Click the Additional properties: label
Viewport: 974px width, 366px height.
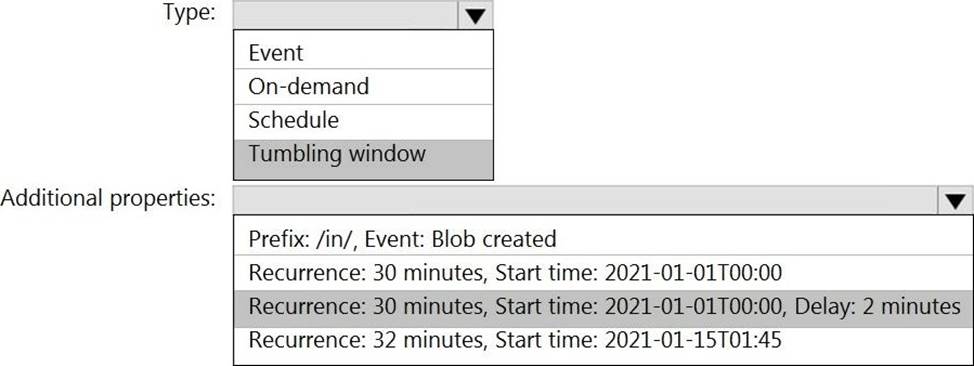tap(109, 198)
